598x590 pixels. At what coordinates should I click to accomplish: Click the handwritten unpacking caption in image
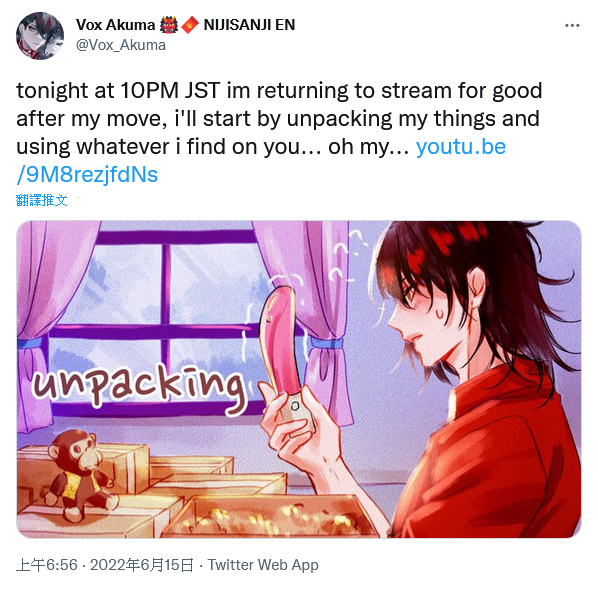[x=139, y=388]
